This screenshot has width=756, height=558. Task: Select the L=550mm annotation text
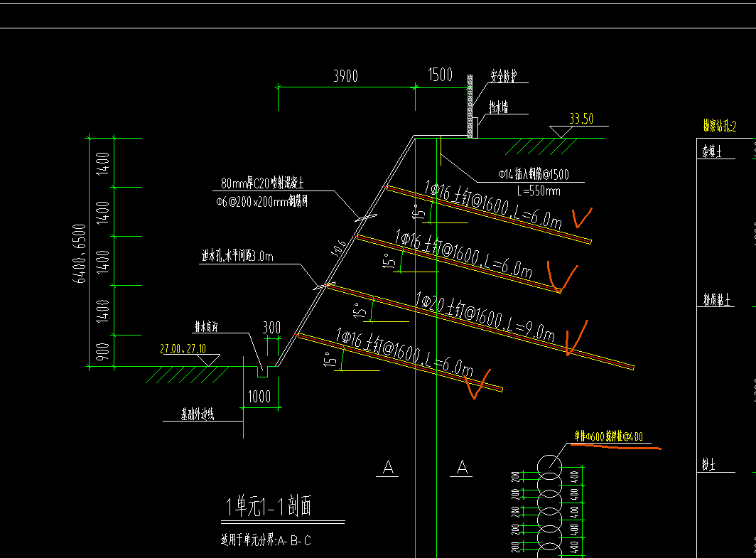(539, 191)
